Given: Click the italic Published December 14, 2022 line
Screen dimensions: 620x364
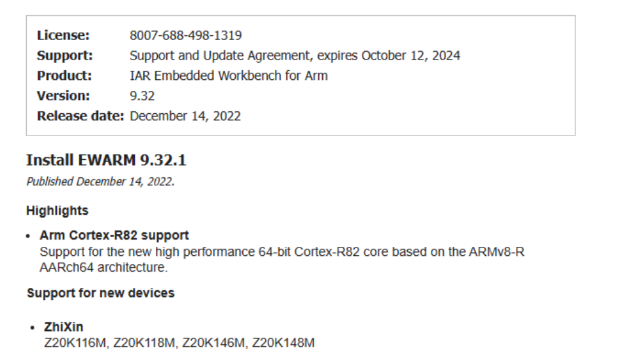Looking at the screenshot, I should coord(100,181).
